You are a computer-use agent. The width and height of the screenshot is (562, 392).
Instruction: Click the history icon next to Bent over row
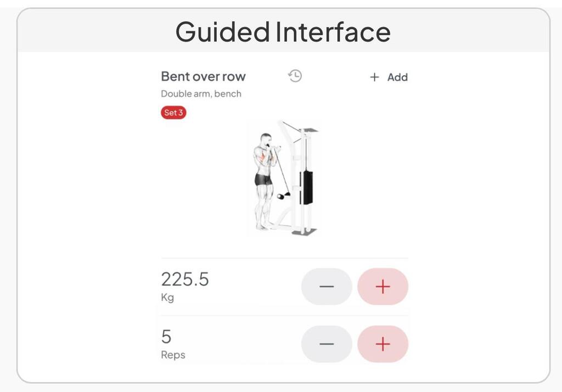pos(294,76)
